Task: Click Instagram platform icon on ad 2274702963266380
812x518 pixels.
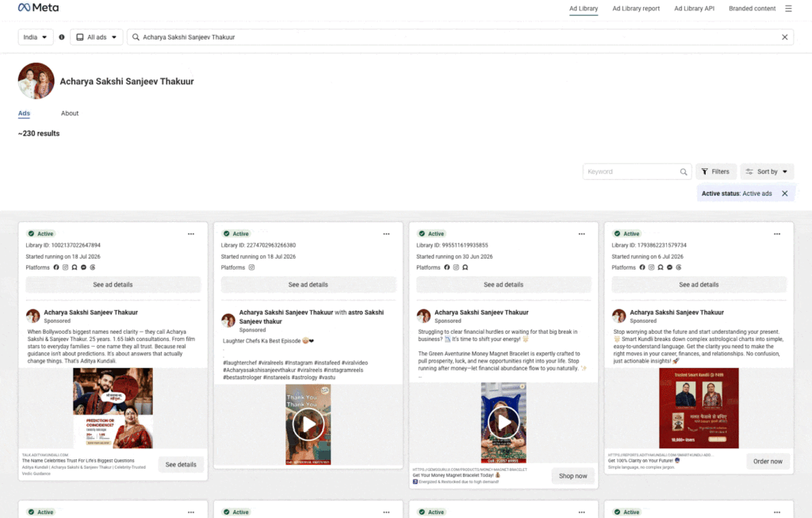Action: point(251,267)
